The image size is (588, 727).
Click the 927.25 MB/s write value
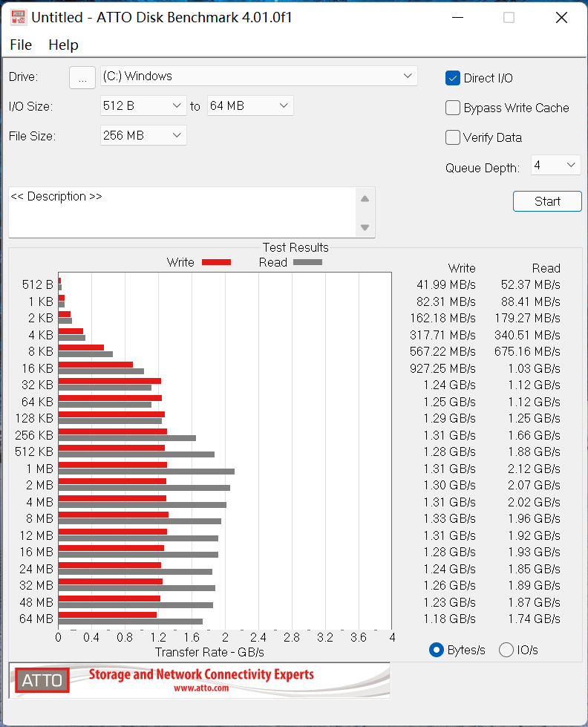[442, 368]
